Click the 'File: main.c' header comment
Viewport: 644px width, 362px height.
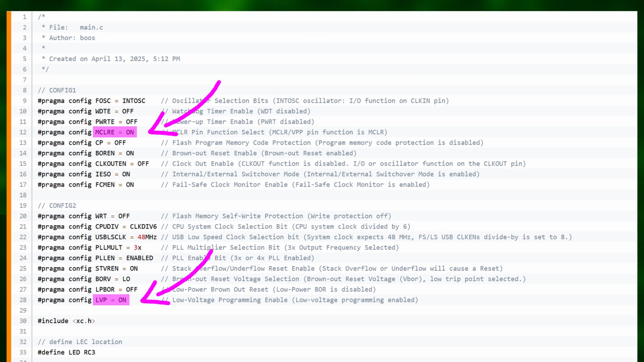tap(76, 27)
